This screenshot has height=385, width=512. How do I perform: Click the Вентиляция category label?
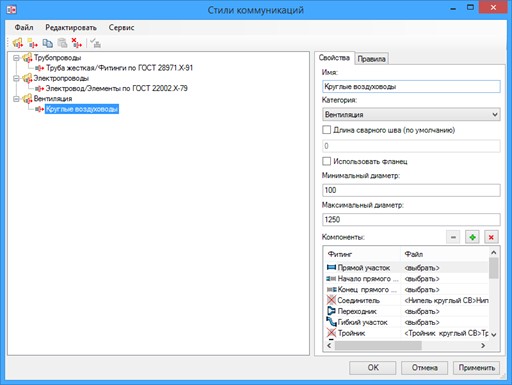(x=53, y=99)
